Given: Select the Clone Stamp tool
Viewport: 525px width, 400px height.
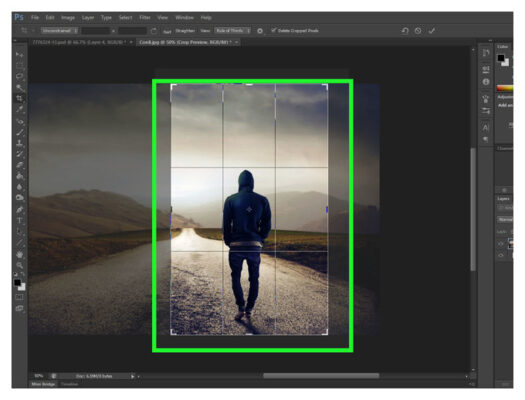Looking at the screenshot, I should pos(20,143).
